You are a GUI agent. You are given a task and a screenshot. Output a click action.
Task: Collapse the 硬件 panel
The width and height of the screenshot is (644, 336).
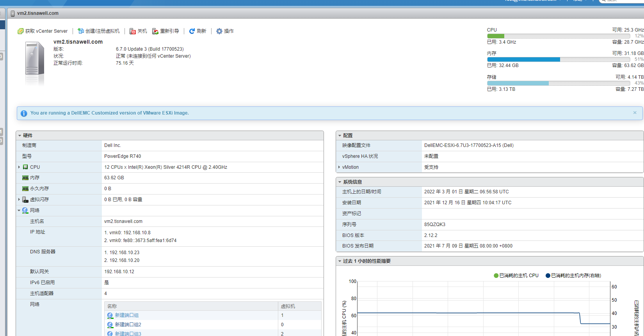[20, 136]
